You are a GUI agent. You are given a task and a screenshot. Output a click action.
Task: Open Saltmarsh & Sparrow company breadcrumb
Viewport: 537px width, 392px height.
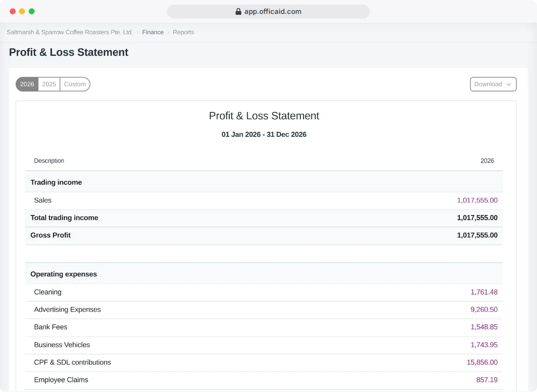pyautogui.click(x=70, y=32)
